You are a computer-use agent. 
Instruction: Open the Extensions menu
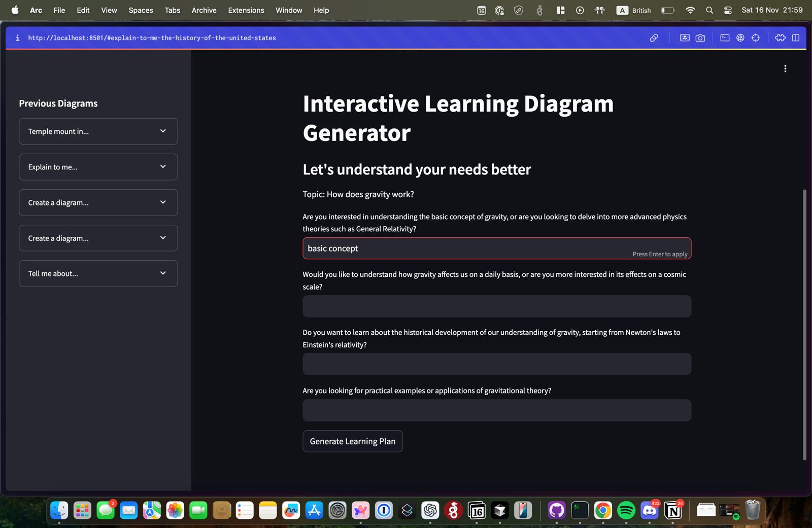pyautogui.click(x=246, y=10)
